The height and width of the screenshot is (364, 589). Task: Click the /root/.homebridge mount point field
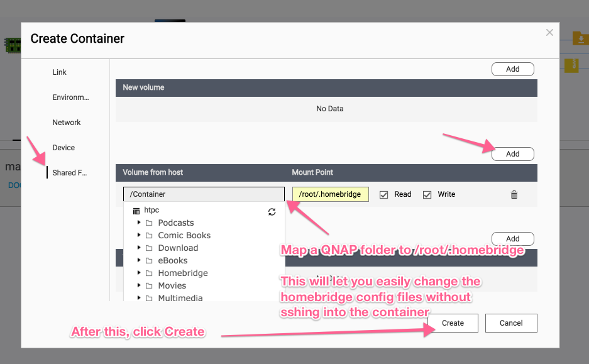331,194
